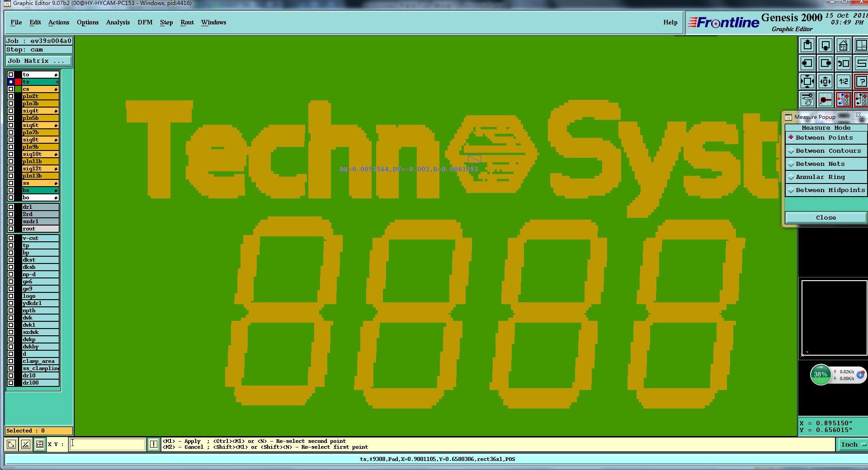Screen dimensions: 868x470
Task: Open the File menu
Action: [16, 23]
